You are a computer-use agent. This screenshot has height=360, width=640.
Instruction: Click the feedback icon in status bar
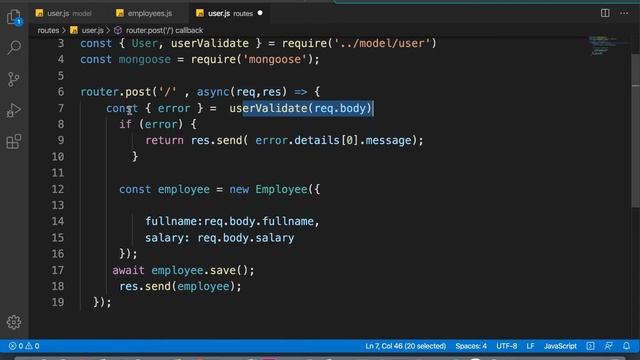pos(608,346)
